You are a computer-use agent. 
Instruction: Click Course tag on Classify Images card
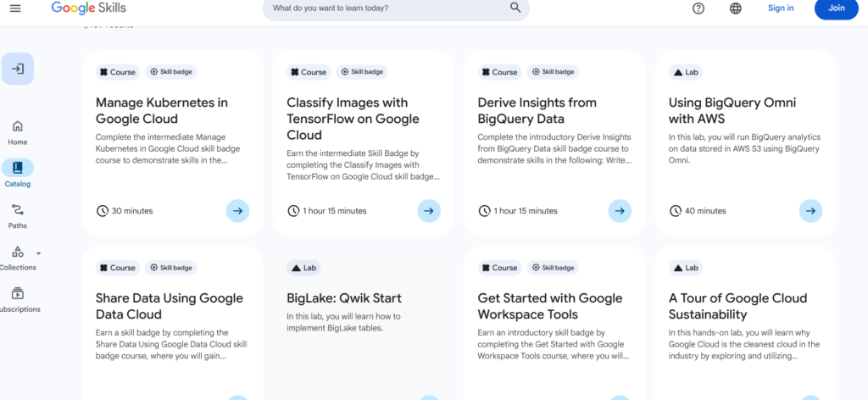point(309,72)
